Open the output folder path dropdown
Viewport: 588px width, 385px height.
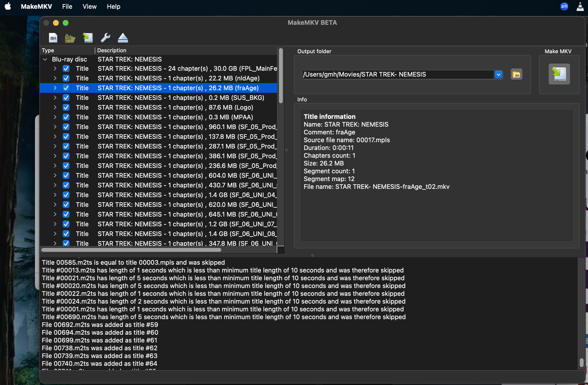tap(498, 74)
